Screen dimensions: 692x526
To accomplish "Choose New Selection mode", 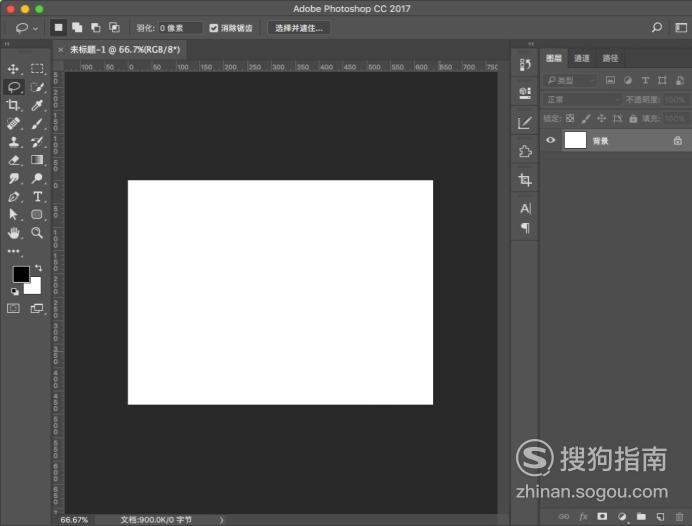I will [x=58, y=28].
